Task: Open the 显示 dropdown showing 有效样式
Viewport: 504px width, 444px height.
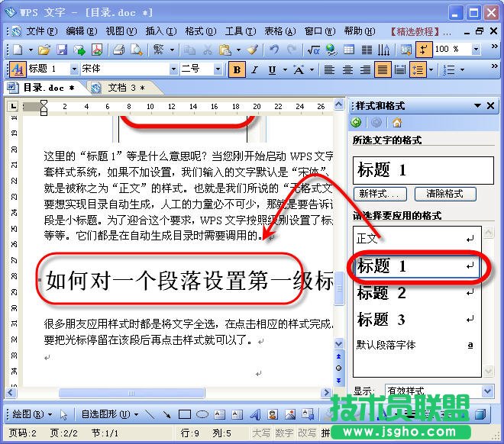Action: click(487, 391)
